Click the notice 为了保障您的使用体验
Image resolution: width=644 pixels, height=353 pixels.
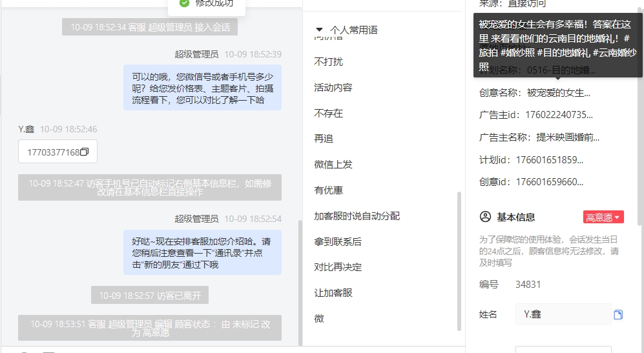click(548, 251)
